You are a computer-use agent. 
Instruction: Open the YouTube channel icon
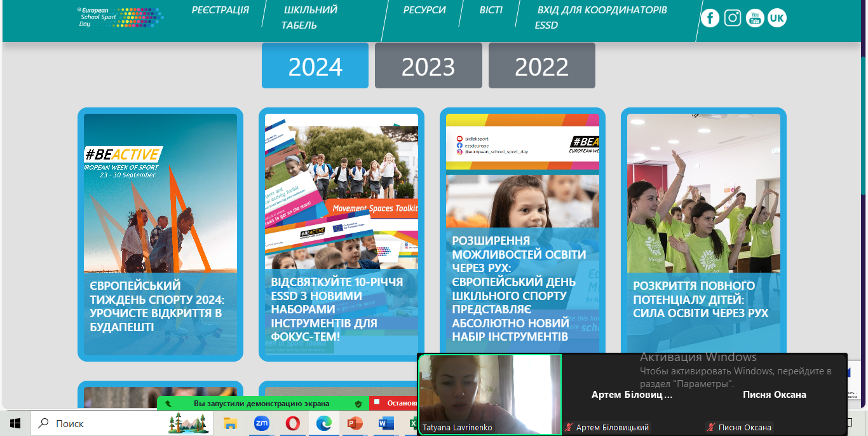point(755,18)
